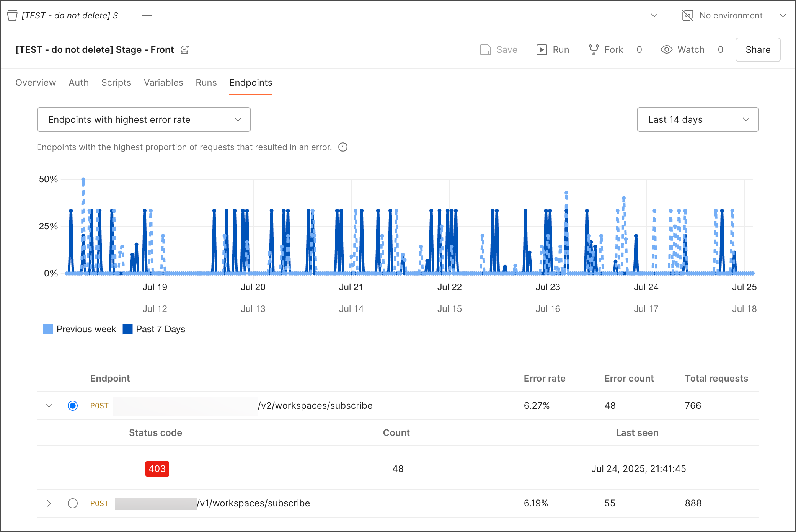The height and width of the screenshot is (532, 796).
Task: Click the Jul 19 axis label on chart
Action: 155,287
